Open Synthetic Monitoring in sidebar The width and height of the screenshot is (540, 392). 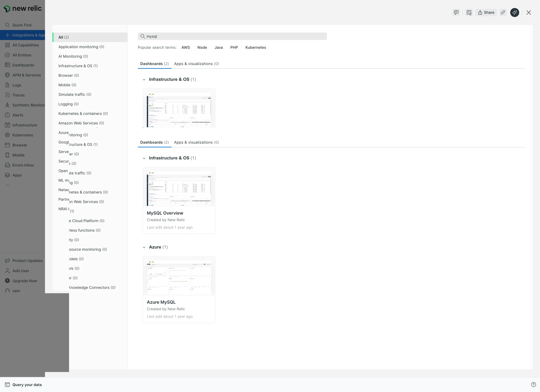click(22, 105)
